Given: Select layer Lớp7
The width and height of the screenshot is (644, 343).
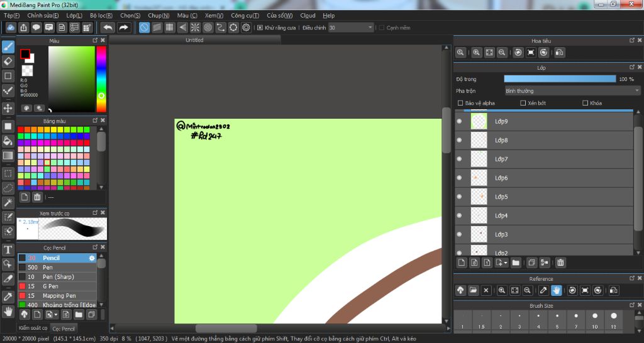Looking at the screenshot, I should click(544, 159).
